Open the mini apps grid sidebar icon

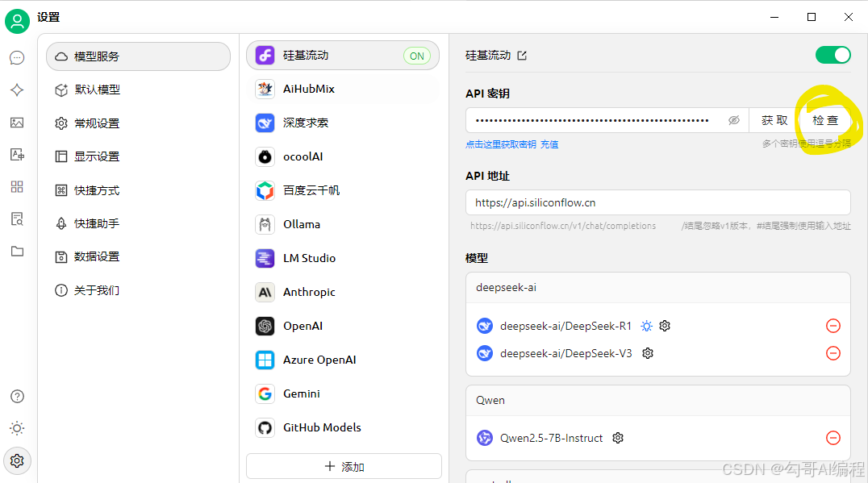click(x=17, y=187)
